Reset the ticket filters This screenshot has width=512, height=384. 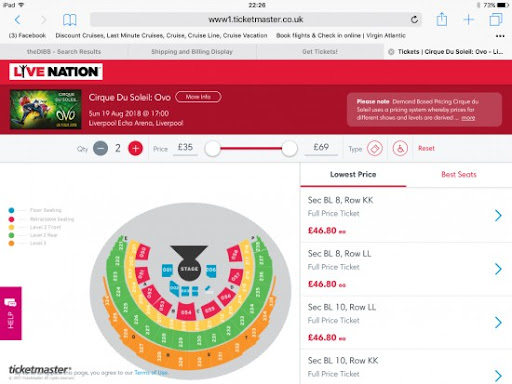coord(426,148)
